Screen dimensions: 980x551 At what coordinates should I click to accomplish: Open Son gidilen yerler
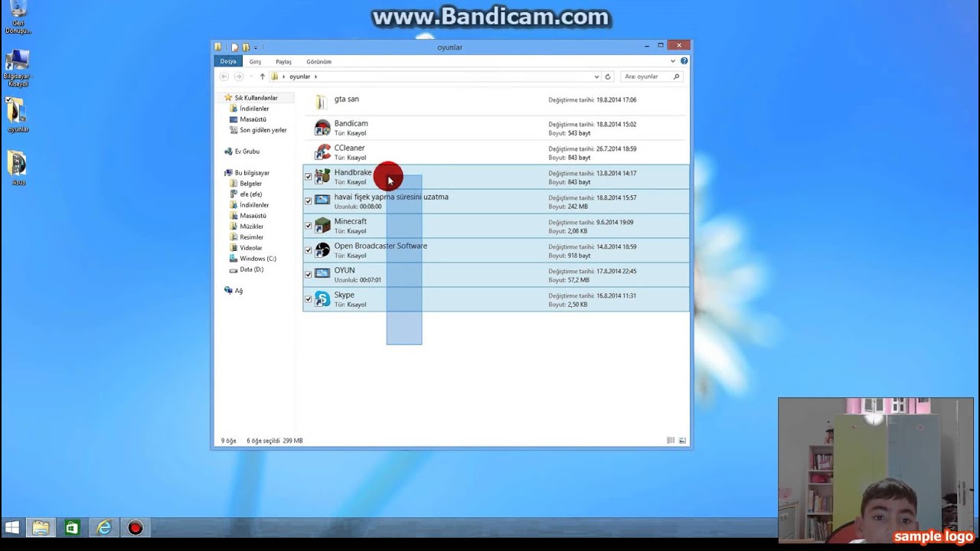pyautogui.click(x=263, y=130)
